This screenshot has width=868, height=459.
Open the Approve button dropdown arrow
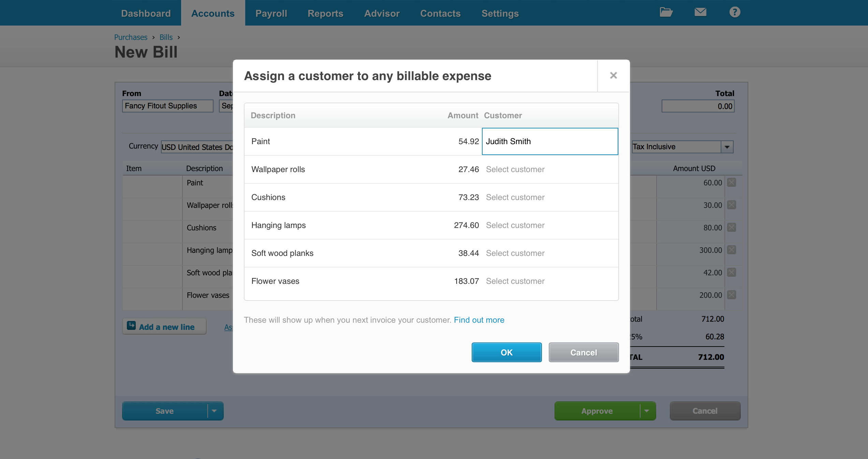647,411
